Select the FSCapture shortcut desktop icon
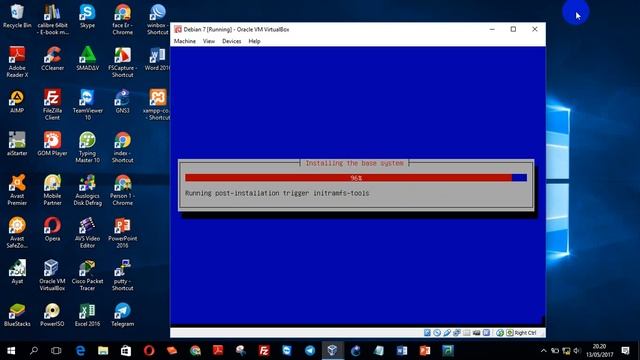Screen dimensions: 640x360 (x=122, y=61)
